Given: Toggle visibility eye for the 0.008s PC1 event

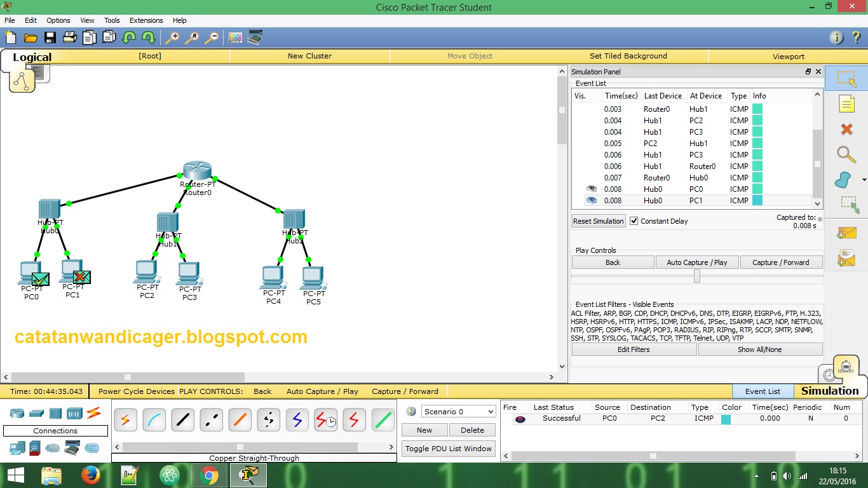Looking at the screenshot, I should (590, 200).
